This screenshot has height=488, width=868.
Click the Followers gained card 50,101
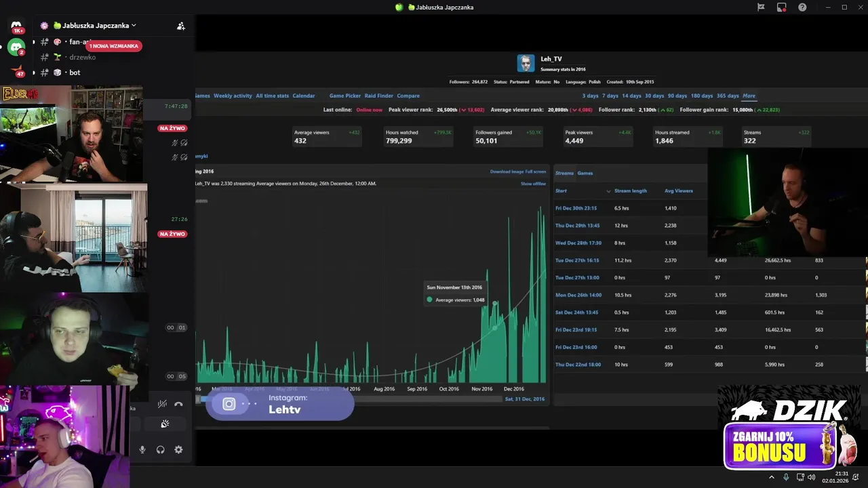tap(508, 136)
